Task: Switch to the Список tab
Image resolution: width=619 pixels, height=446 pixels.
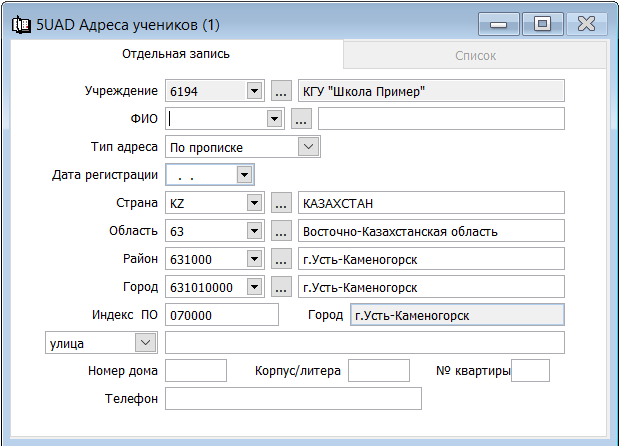Action: (475, 55)
